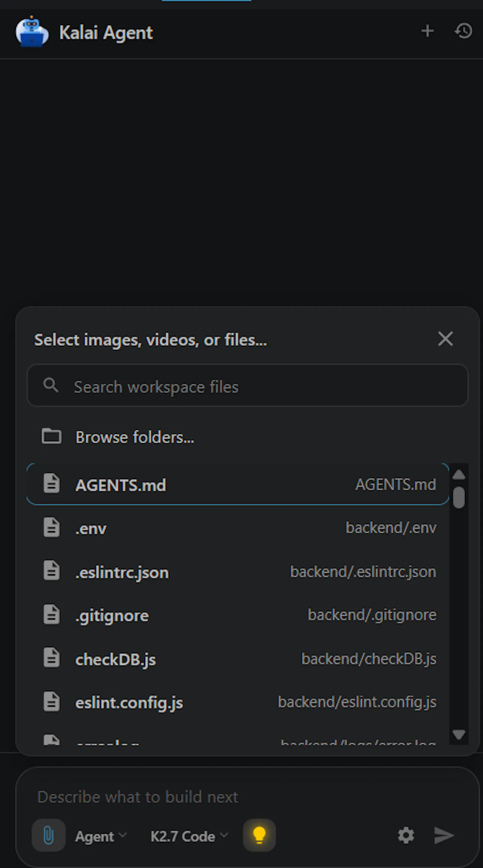Click the file list scroll down arrow
Viewport: 483px width, 868px height.
click(x=459, y=735)
